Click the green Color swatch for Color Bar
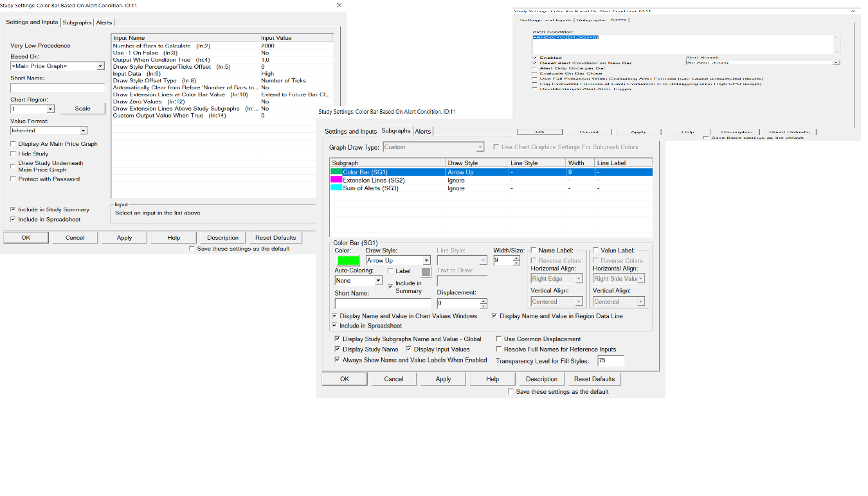Image resolution: width=868 pixels, height=496 pixels. click(348, 260)
